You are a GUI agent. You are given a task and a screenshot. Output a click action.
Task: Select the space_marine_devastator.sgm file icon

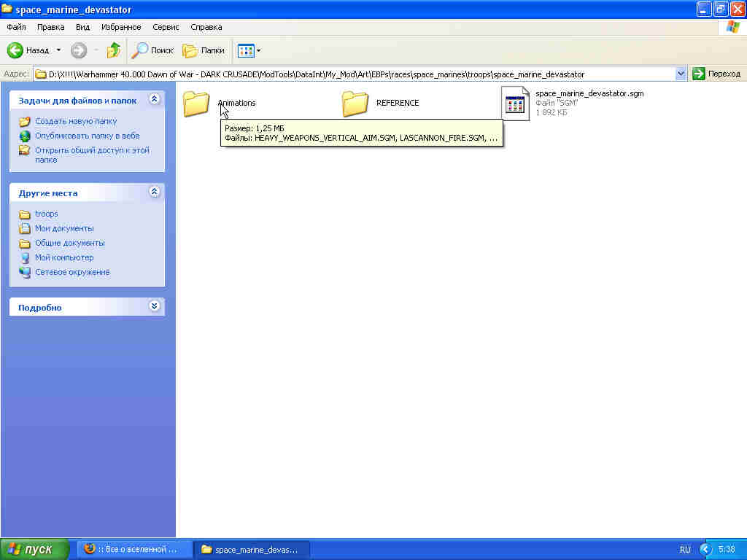(x=515, y=104)
